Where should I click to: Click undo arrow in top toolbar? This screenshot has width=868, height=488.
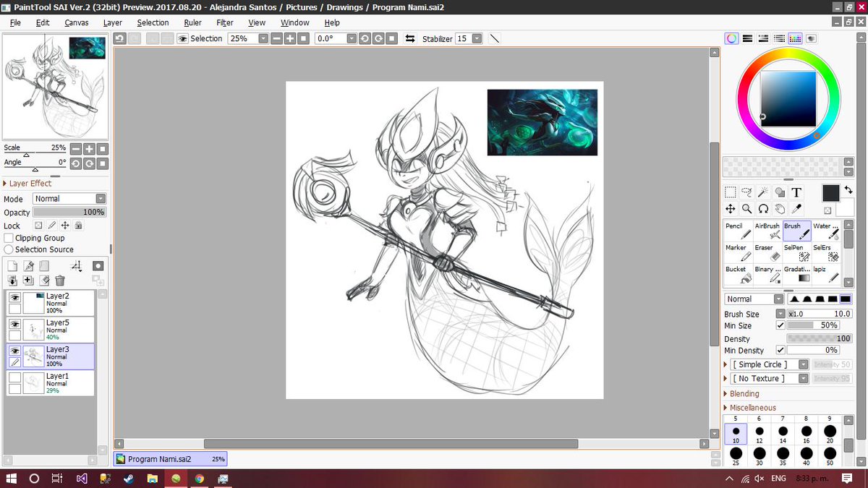tap(120, 38)
